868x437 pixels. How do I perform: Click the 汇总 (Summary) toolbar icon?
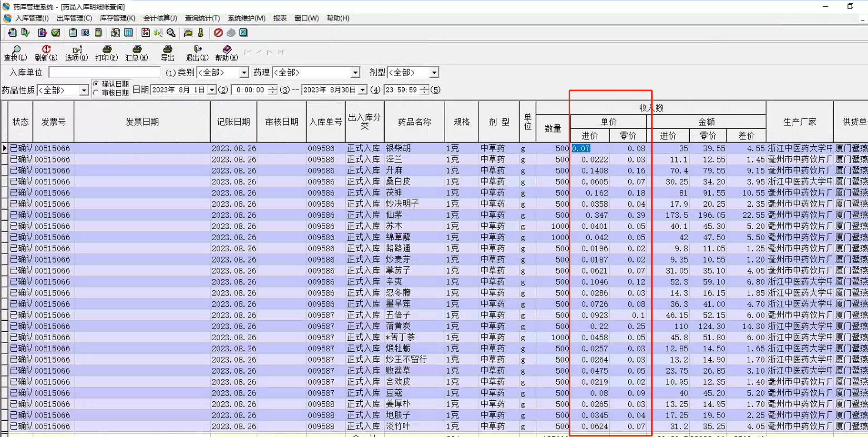tap(137, 50)
